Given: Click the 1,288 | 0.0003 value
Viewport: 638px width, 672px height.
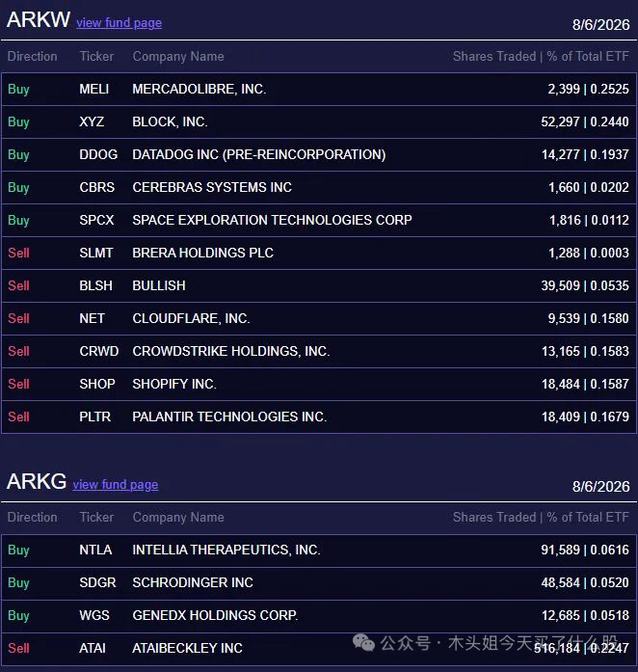Looking at the screenshot, I should pos(589,253).
